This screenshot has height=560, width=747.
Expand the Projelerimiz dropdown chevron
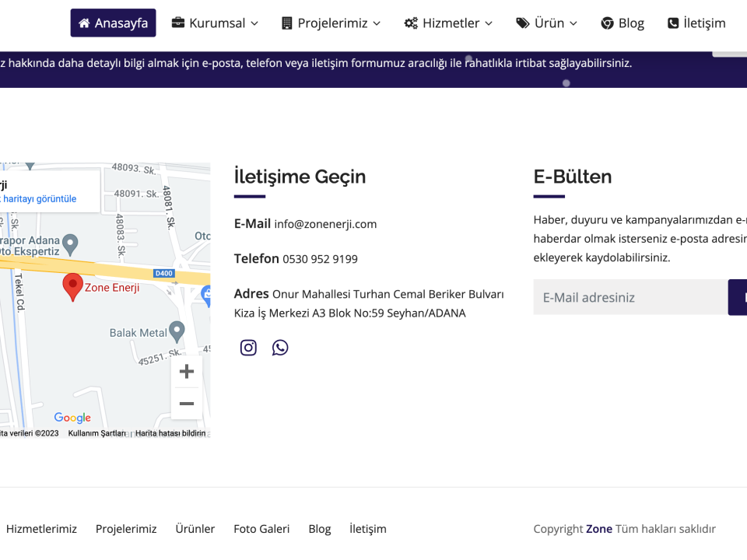pos(377,23)
